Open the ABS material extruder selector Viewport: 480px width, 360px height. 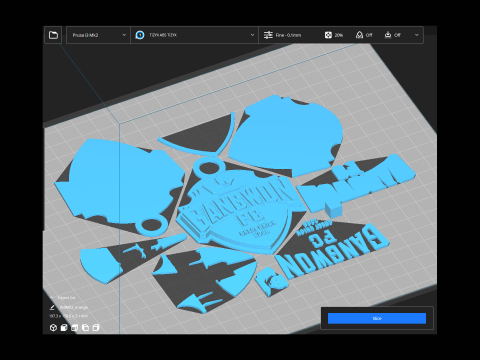pyautogui.click(x=195, y=35)
